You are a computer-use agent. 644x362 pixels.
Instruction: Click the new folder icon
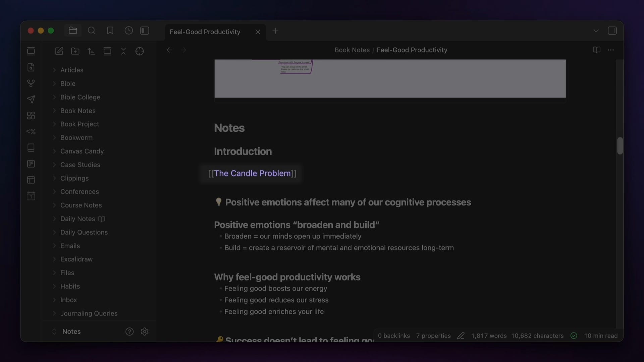75,51
